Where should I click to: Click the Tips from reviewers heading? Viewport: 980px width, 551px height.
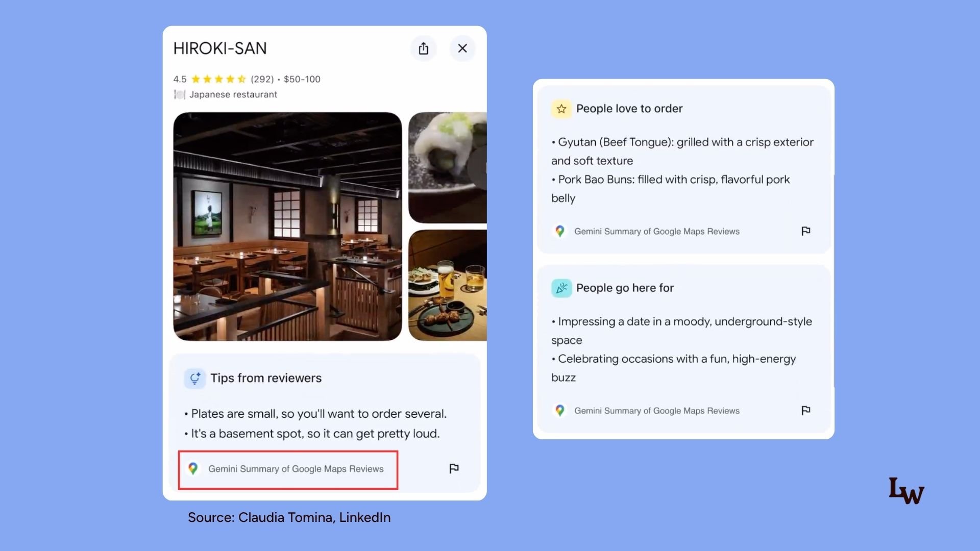266,378
